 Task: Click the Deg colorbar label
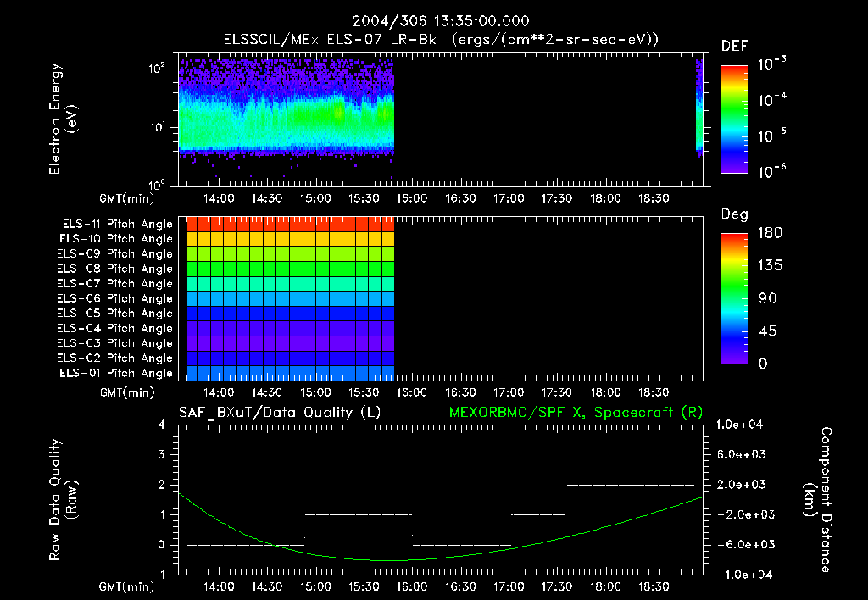(x=735, y=214)
